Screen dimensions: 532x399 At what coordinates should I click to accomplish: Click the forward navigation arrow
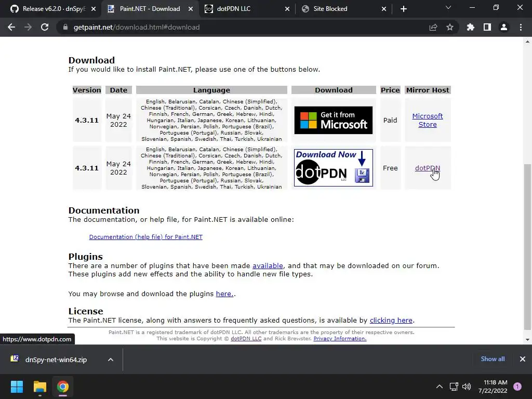[28, 27]
